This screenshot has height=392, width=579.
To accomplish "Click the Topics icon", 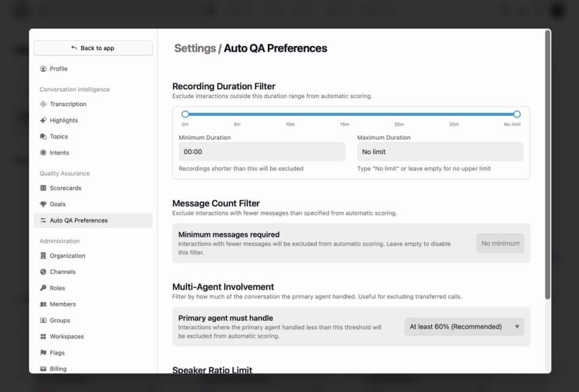I will coord(42,136).
